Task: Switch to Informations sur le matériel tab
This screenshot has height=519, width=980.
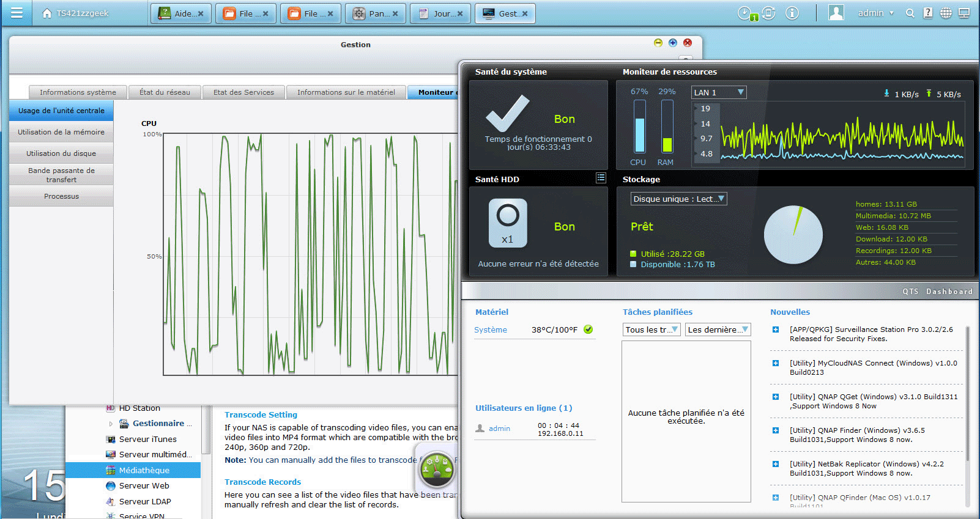Action: [x=346, y=92]
